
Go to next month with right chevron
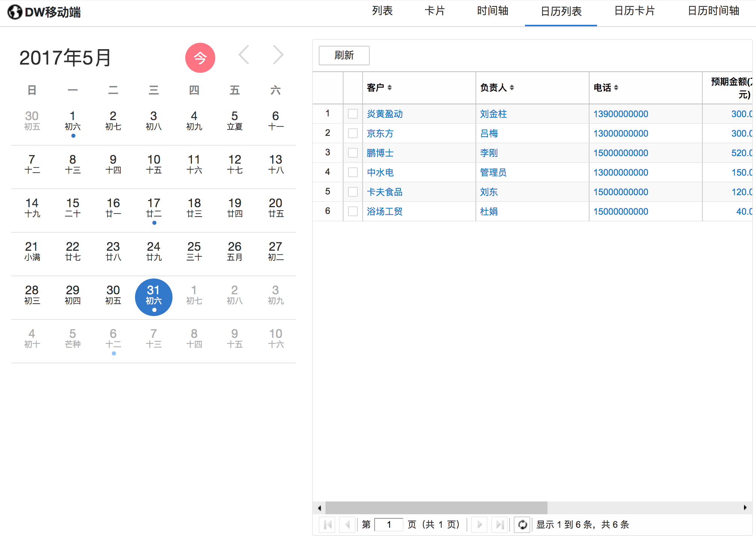(x=278, y=55)
